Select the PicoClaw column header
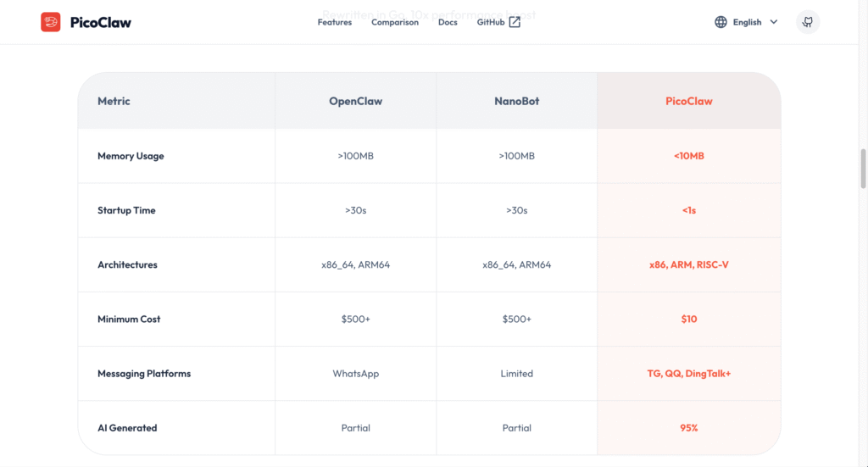This screenshot has height=467, width=868. pos(688,101)
